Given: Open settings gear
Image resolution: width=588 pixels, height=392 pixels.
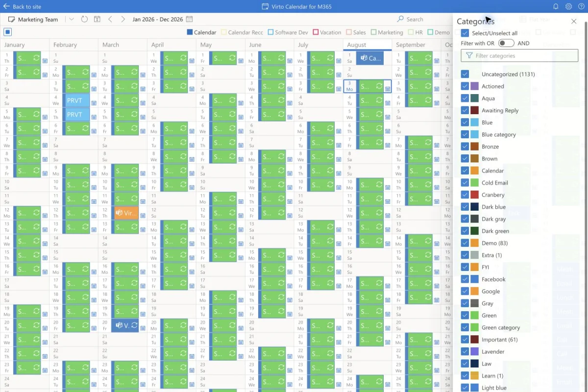Looking at the screenshot, I should coord(568,6).
